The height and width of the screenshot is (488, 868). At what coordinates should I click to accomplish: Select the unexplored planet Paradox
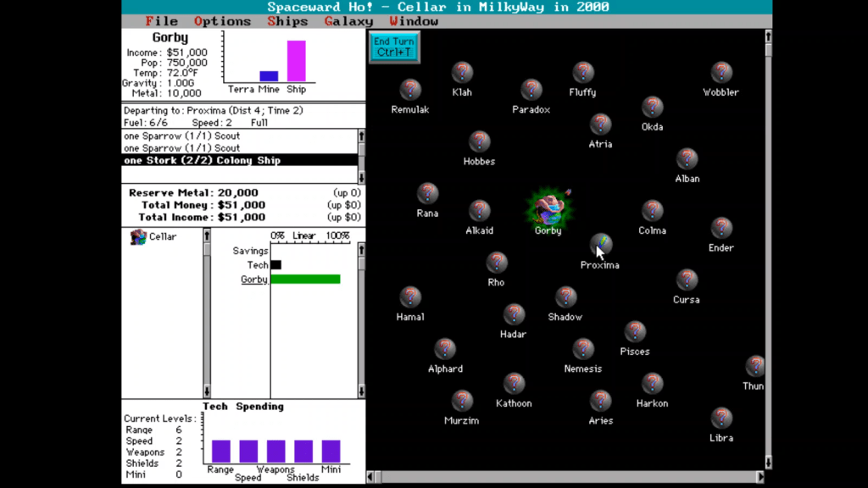point(531,90)
